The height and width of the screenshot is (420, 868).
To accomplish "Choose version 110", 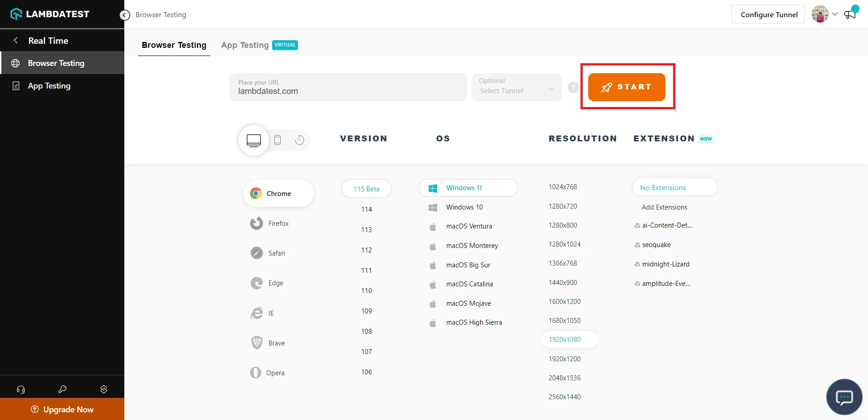I will [366, 290].
